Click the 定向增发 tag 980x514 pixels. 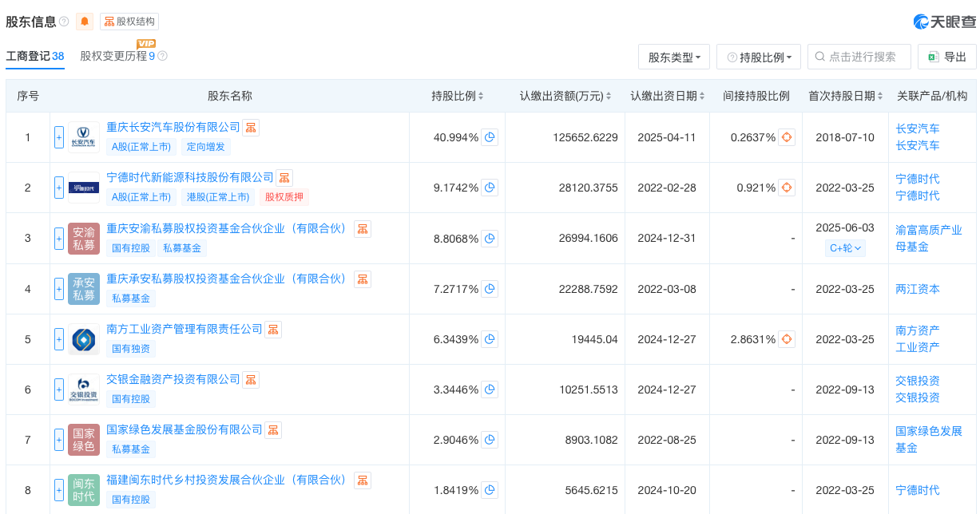205,147
